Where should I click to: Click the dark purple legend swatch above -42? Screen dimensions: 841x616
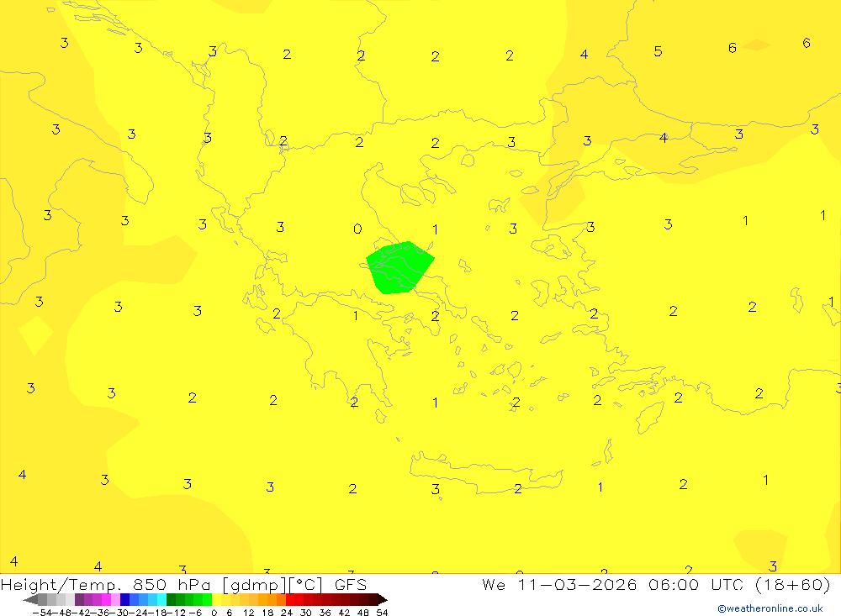(x=79, y=599)
